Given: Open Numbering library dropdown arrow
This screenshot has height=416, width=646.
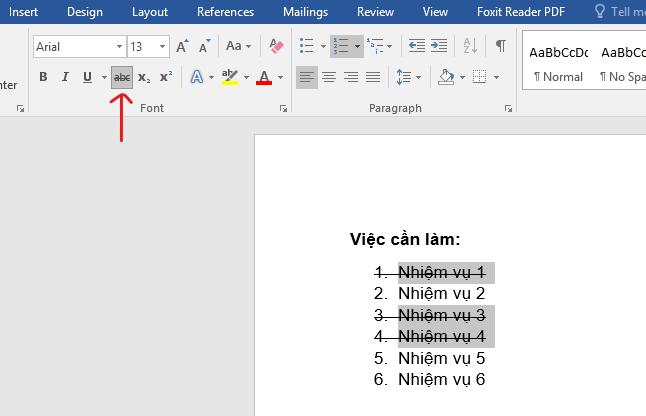Looking at the screenshot, I should point(358,46).
